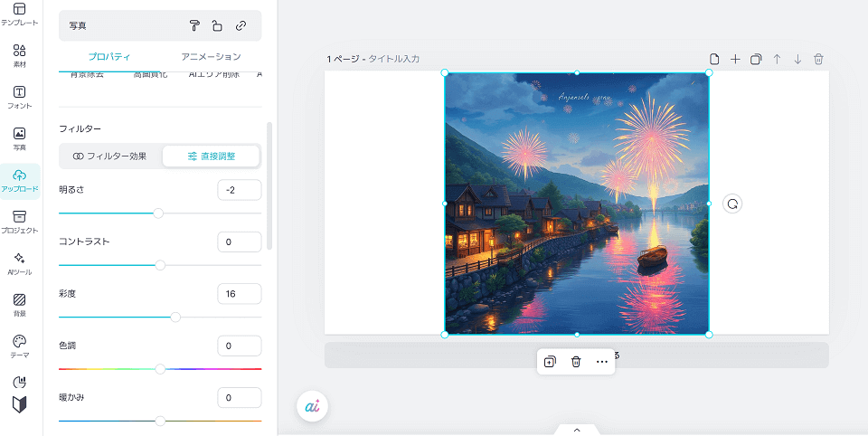Delete the page with the top trash icon
The height and width of the screenshot is (436, 868).
(818, 59)
